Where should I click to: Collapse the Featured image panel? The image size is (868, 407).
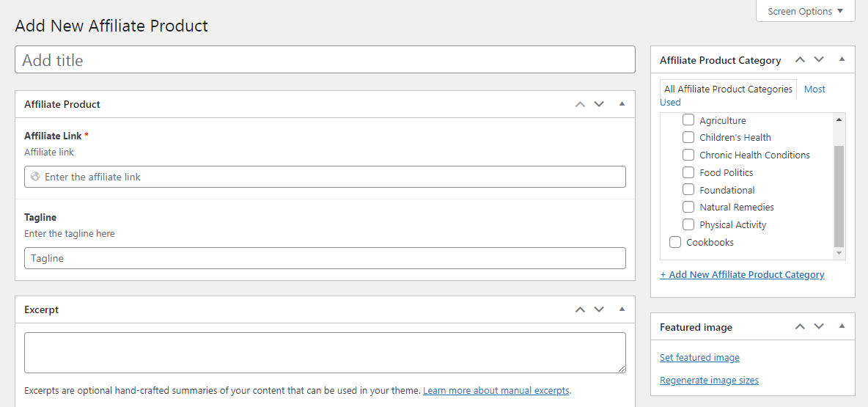[842, 326]
